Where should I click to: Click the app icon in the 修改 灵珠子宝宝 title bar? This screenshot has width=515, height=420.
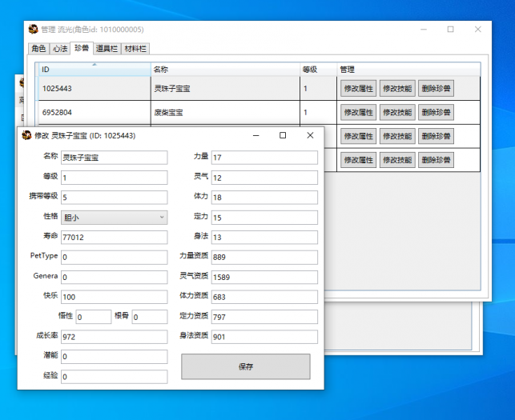pyautogui.click(x=26, y=135)
